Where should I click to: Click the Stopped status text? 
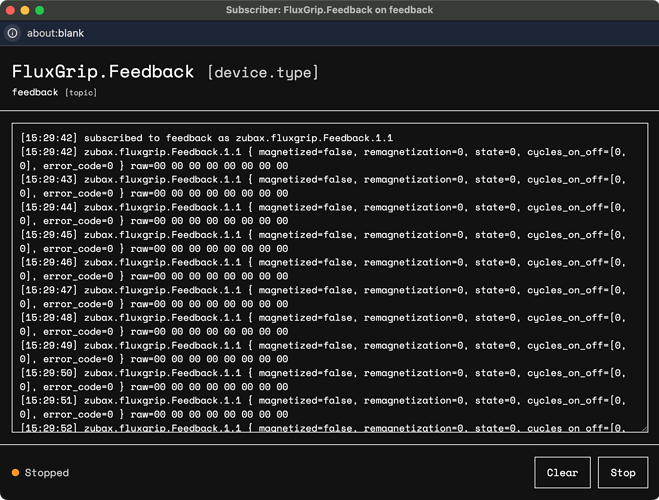click(x=47, y=473)
